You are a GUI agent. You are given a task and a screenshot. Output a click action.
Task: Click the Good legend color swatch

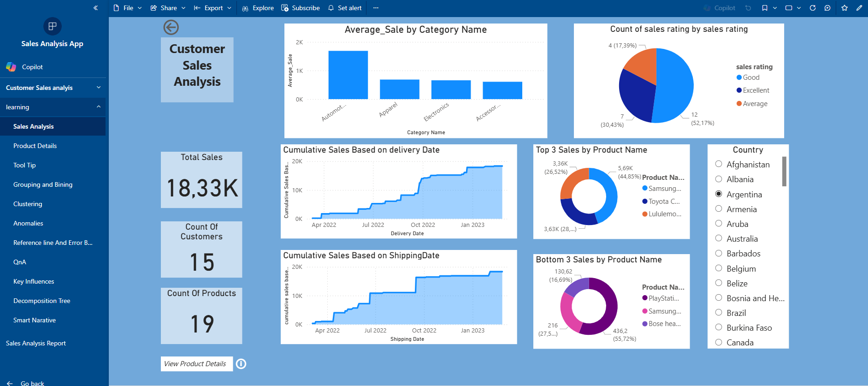739,77
